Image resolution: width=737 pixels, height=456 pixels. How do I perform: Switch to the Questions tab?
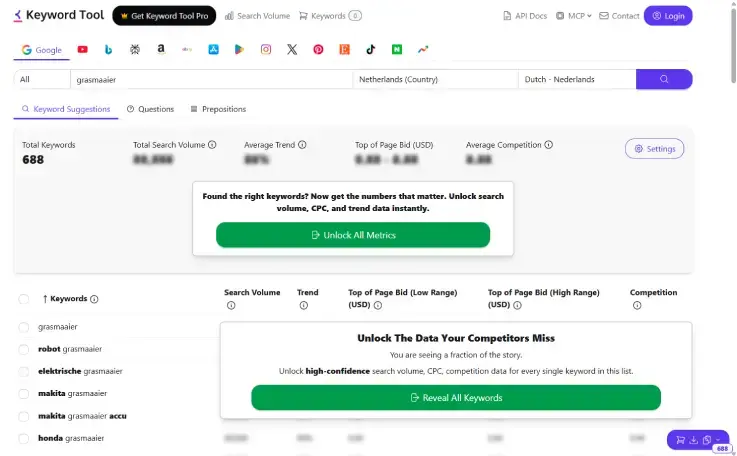coord(150,109)
